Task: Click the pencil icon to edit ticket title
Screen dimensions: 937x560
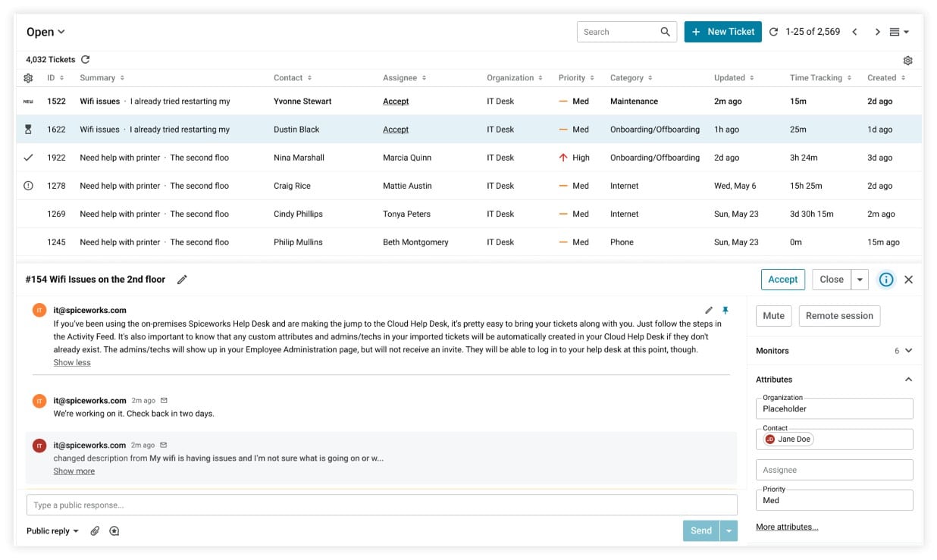Action: [182, 280]
